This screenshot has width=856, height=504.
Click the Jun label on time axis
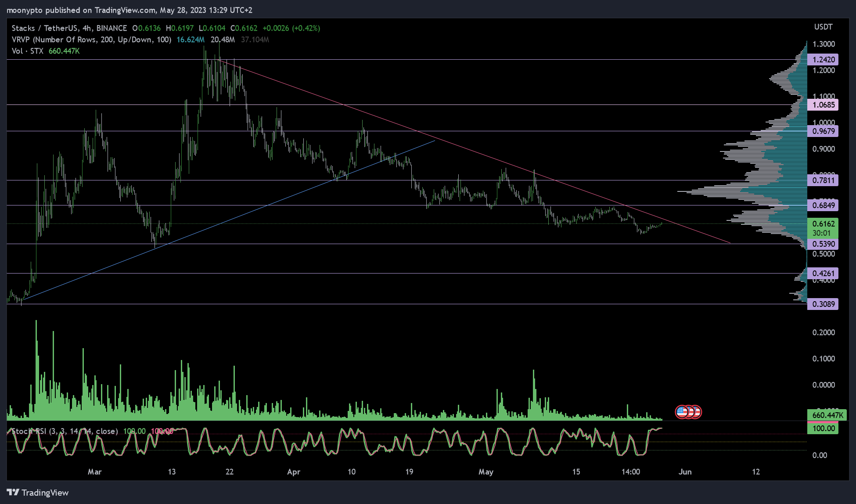click(x=685, y=472)
